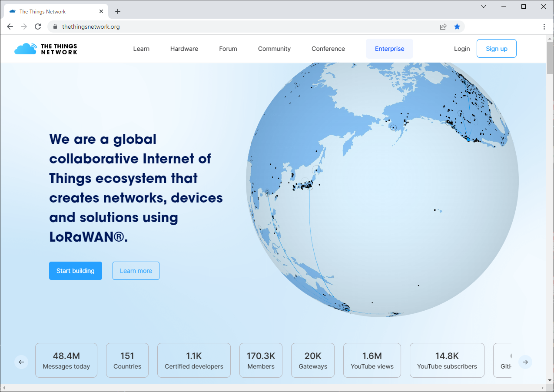Click the 48.4M Messages today card

(x=66, y=360)
